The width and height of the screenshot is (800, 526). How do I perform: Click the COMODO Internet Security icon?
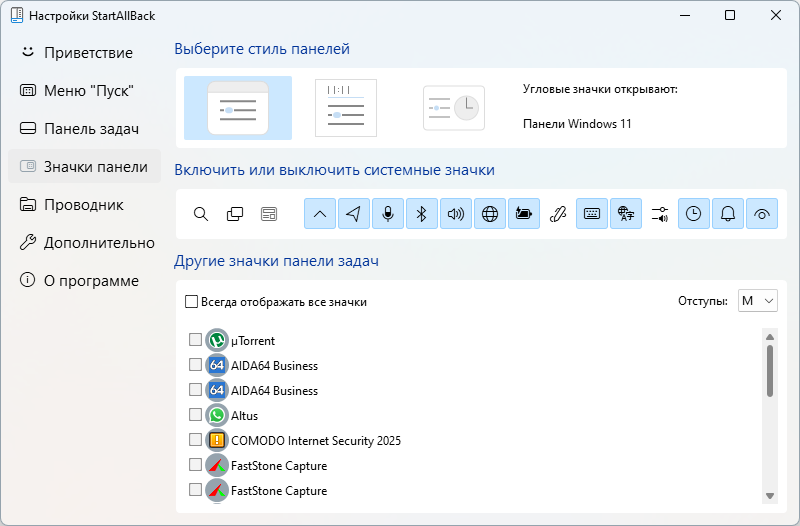pos(217,440)
